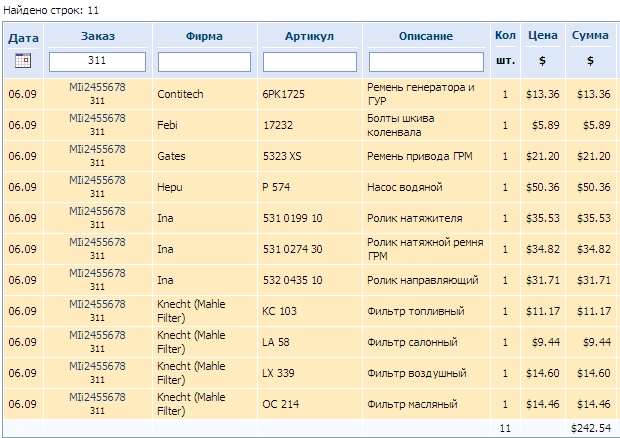Select description Ролик натяжителя
Image resolution: width=620 pixels, height=438 pixels.
pyautogui.click(x=414, y=218)
